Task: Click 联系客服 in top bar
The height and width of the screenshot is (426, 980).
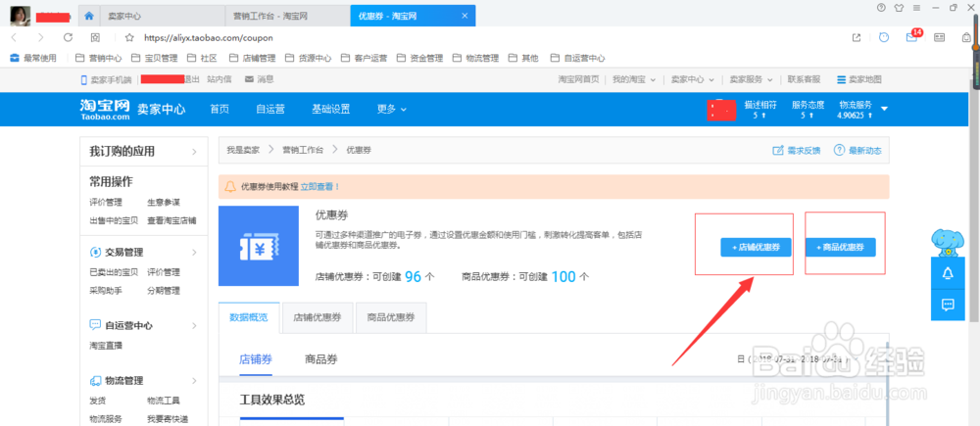Action: (x=804, y=79)
